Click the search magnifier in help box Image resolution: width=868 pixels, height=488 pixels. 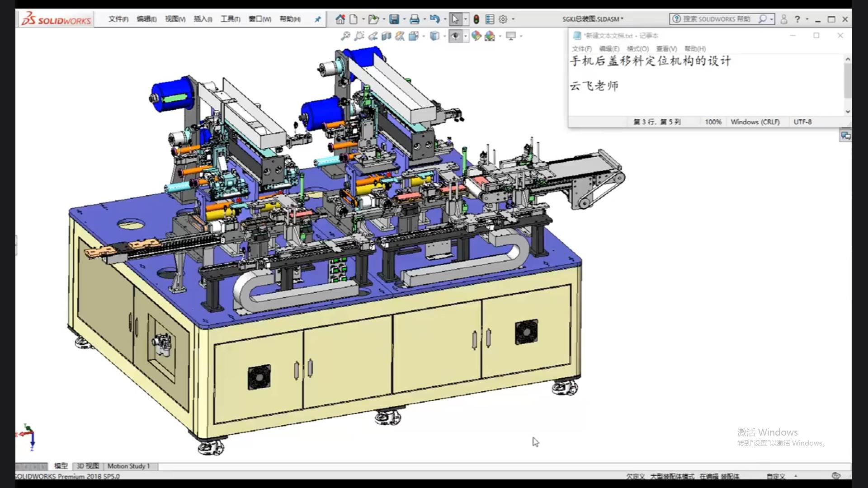pyautogui.click(x=763, y=19)
